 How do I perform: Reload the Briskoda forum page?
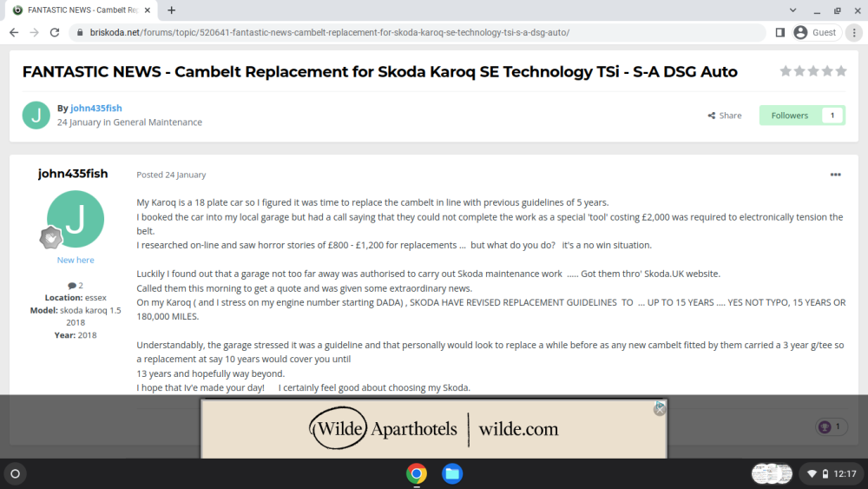[x=54, y=33]
